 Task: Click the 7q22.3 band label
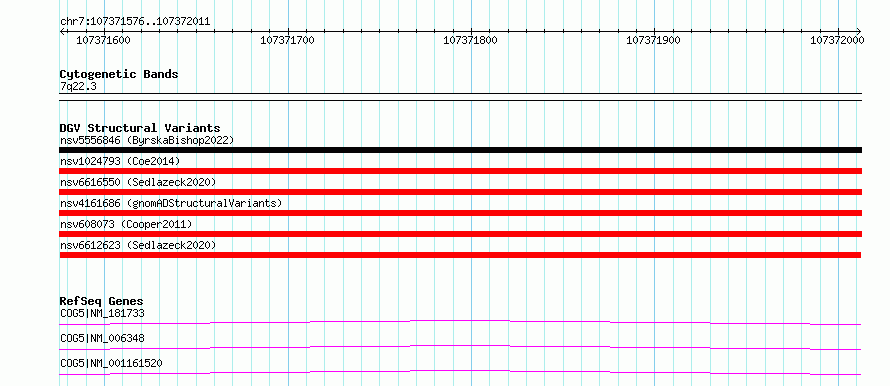(x=77, y=87)
